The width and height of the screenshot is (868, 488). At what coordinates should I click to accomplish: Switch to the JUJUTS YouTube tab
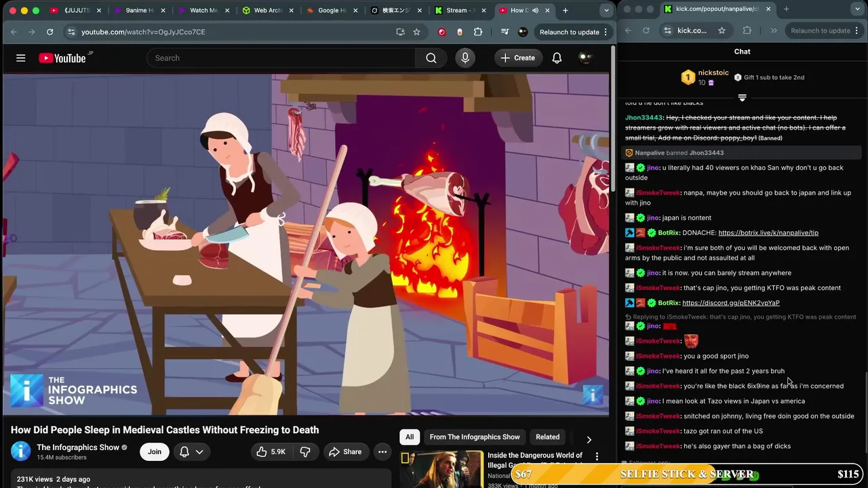[77, 10]
